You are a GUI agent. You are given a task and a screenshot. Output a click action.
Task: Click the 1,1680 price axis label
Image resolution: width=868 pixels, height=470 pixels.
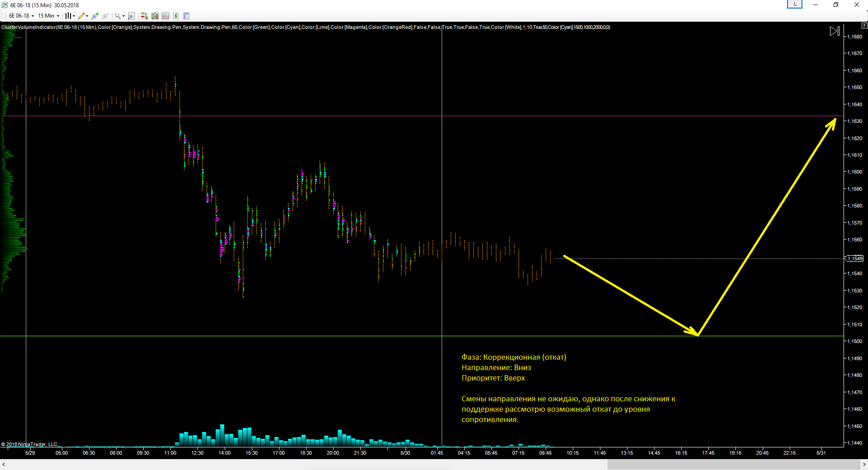(854, 37)
